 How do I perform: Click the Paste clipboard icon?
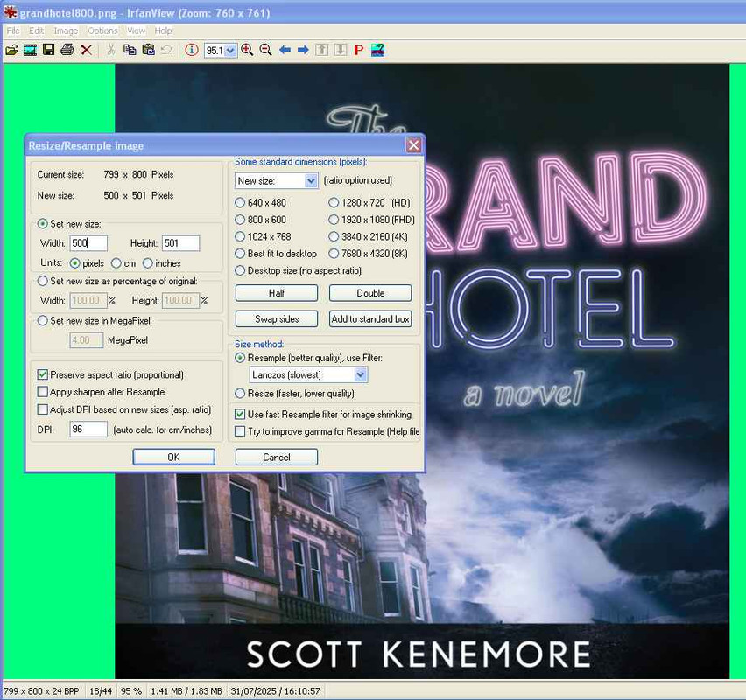point(149,50)
